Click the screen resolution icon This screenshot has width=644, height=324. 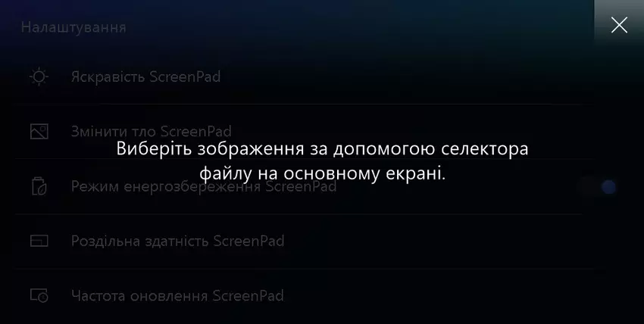[x=39, y=241]
